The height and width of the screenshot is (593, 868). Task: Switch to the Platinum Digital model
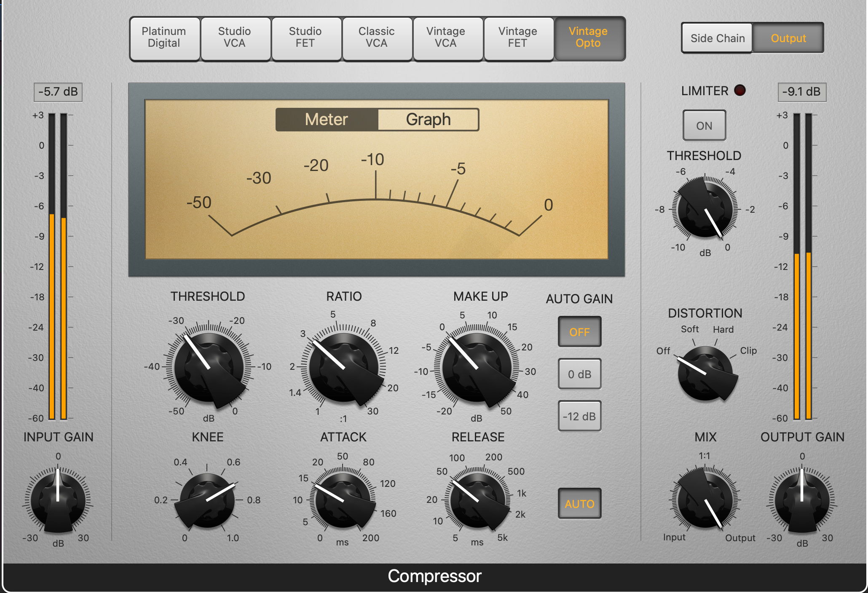(164, 38)
